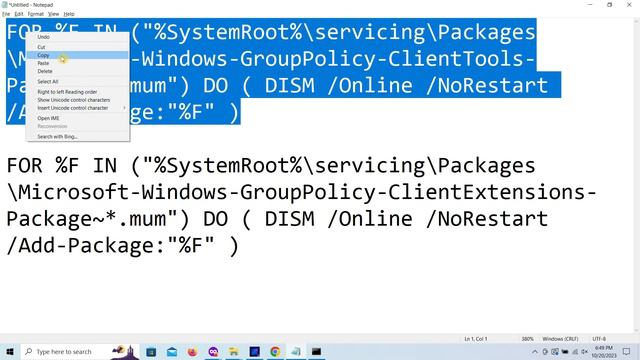
Task: Open the Windows Start menu
Action: 10,351
